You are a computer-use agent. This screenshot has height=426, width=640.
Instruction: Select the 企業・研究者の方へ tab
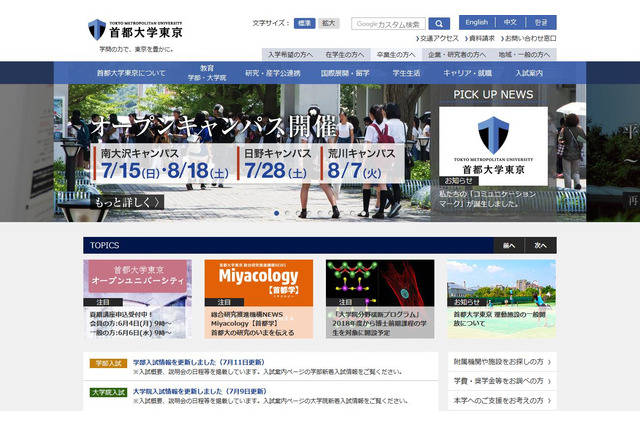coord(457,54)
